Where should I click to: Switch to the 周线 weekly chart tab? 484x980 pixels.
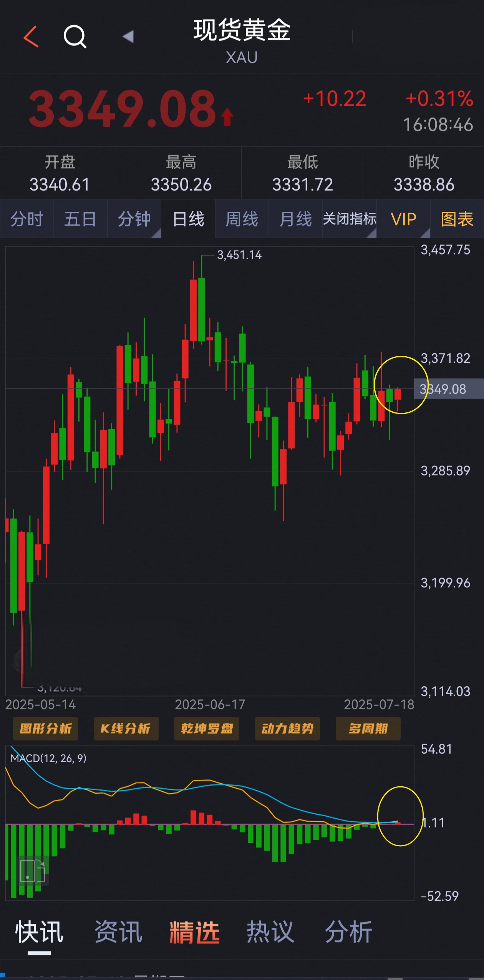[242, 219]
